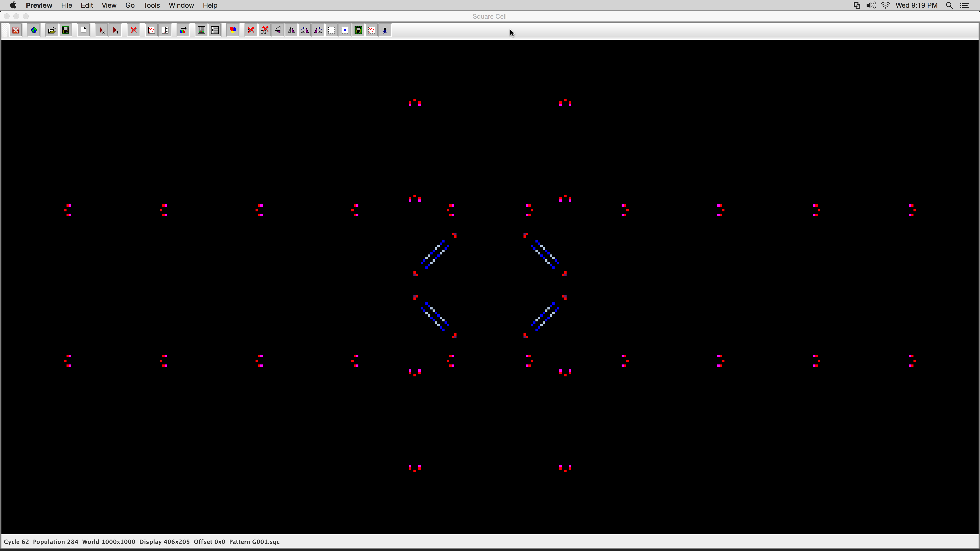This screenshot has width=980, height=551.
Task: Click the volume speaker icon
Action: tap(871, 5)
